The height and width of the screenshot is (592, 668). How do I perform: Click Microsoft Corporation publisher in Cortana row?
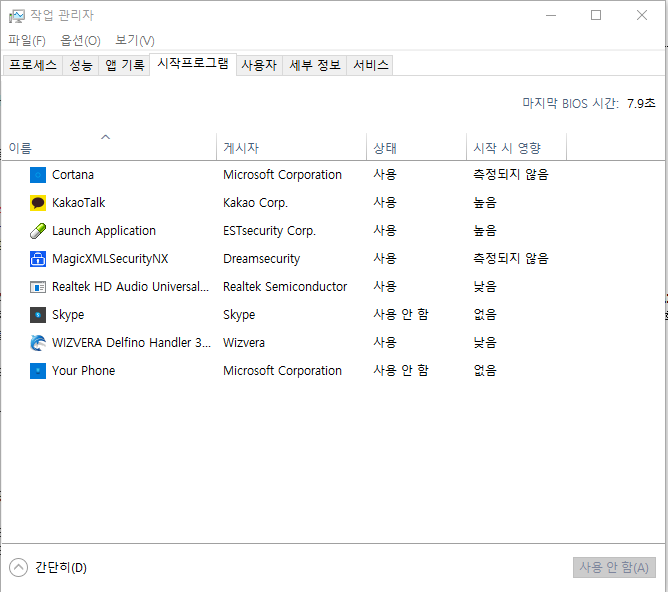[x=282, y=175]
